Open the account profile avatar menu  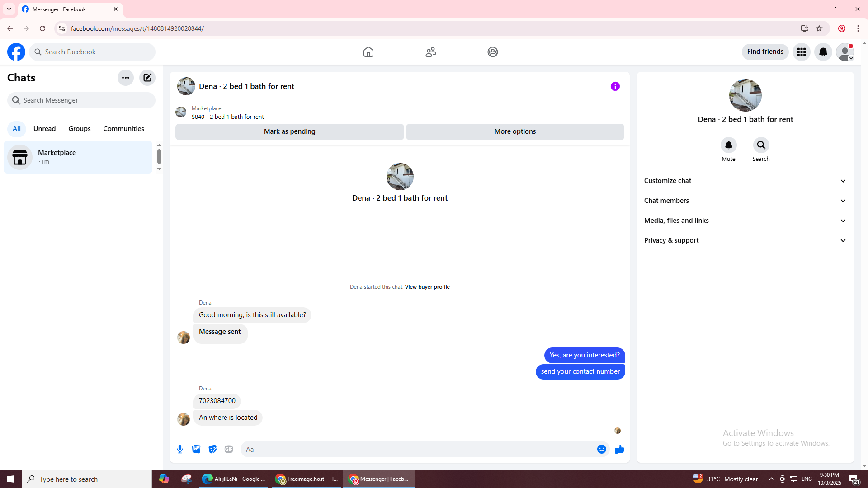[x=845, y=52]
